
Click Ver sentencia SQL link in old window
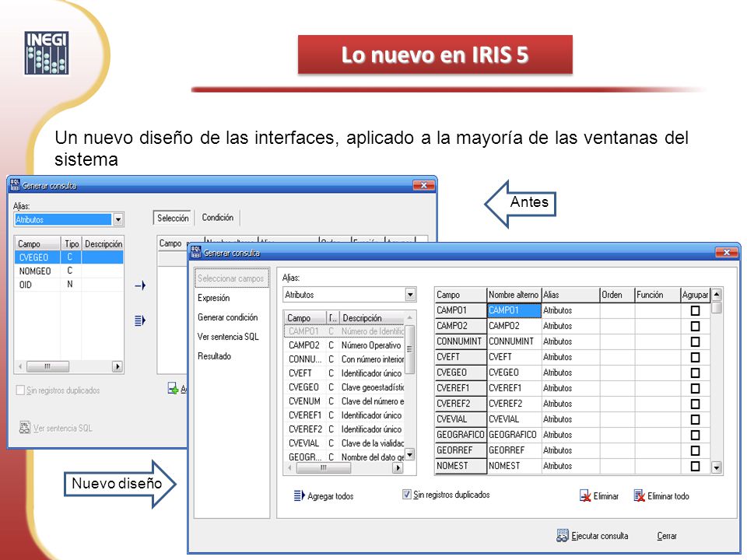coord(63,428)
